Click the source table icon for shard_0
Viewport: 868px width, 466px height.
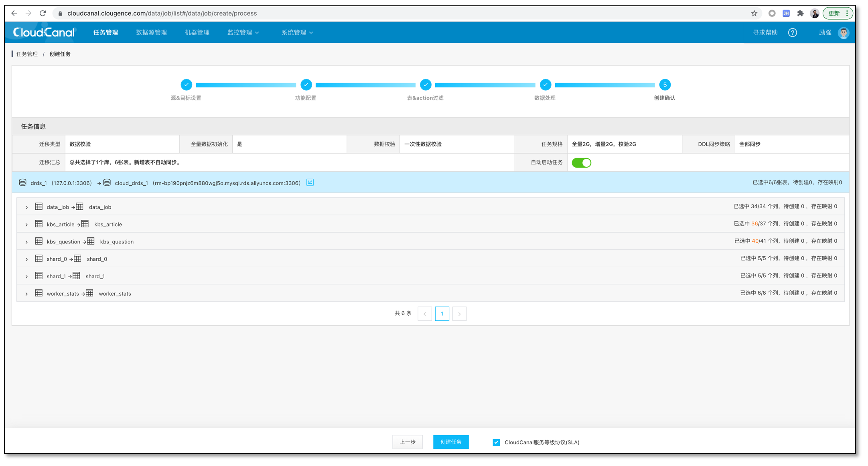[x=39, y=258]
